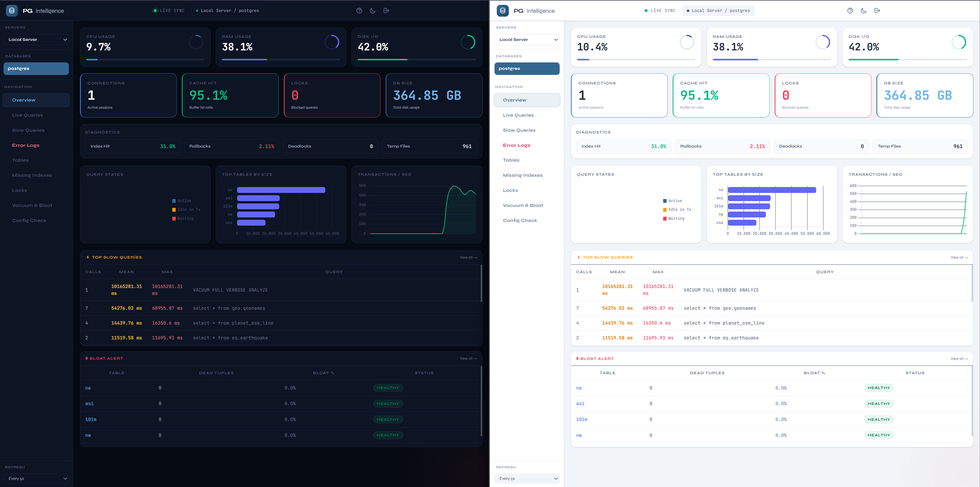
Task: Click the moon theme icon in the dark window
Action: coord(373,11)
